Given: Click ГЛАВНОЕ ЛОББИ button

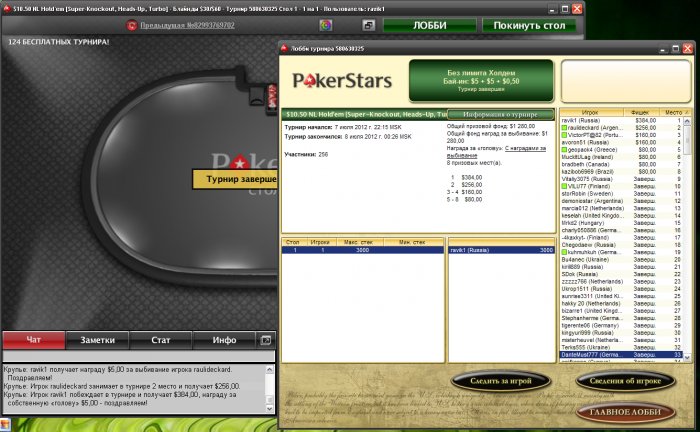Looking at the screenshot, I should point(625,411).
